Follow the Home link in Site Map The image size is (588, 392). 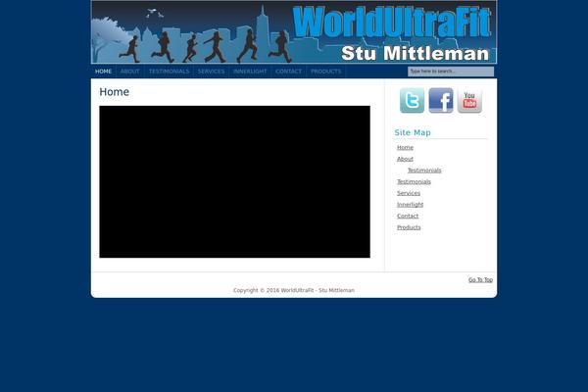point(405,148)
